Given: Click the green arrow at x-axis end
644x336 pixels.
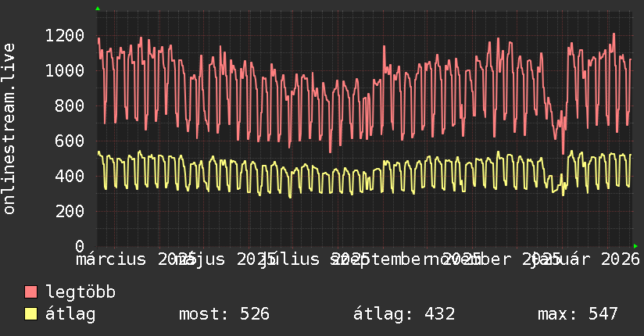Looking at the screenshot, I should (635, 246).
